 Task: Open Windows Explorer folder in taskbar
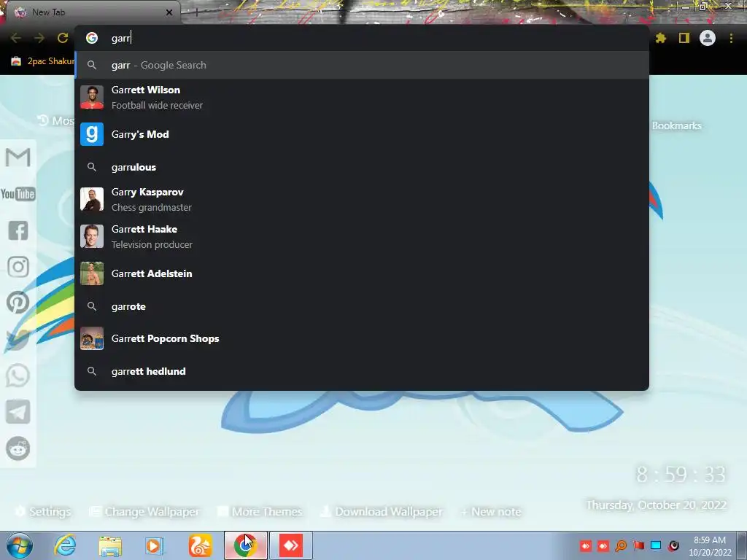click(x=110, y=545)
